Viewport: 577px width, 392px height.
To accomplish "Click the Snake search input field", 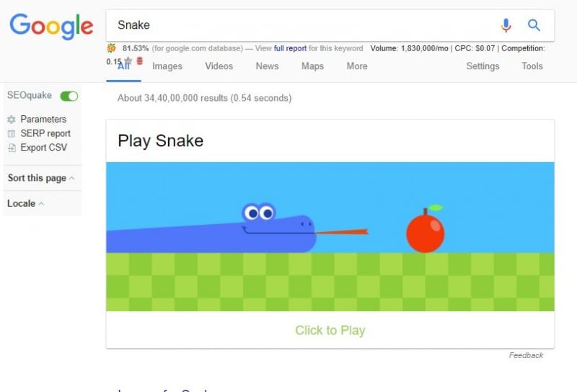I will point(301,25).
